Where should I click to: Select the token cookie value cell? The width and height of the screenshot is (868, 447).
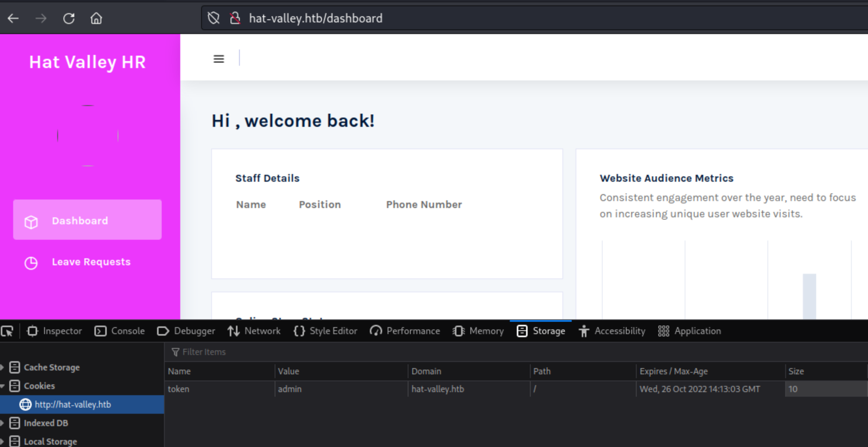coord(340,389)
